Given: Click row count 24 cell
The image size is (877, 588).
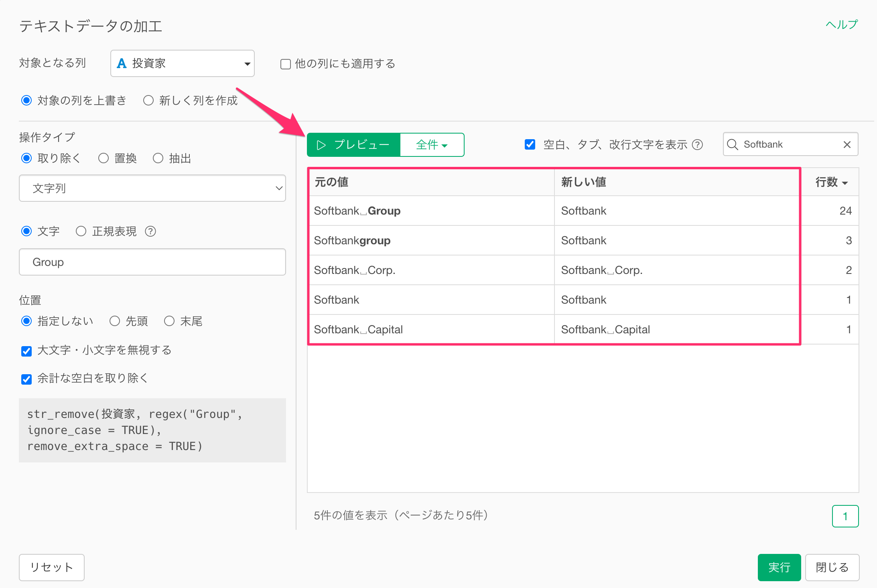Looking at the screenshot, I should click(830, 211).
